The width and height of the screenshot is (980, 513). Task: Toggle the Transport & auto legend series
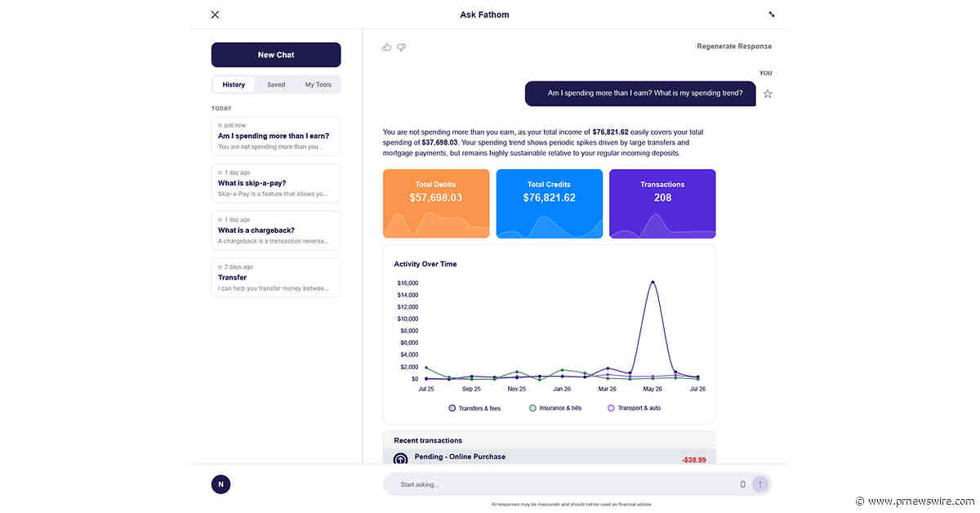tap(635, 408)
